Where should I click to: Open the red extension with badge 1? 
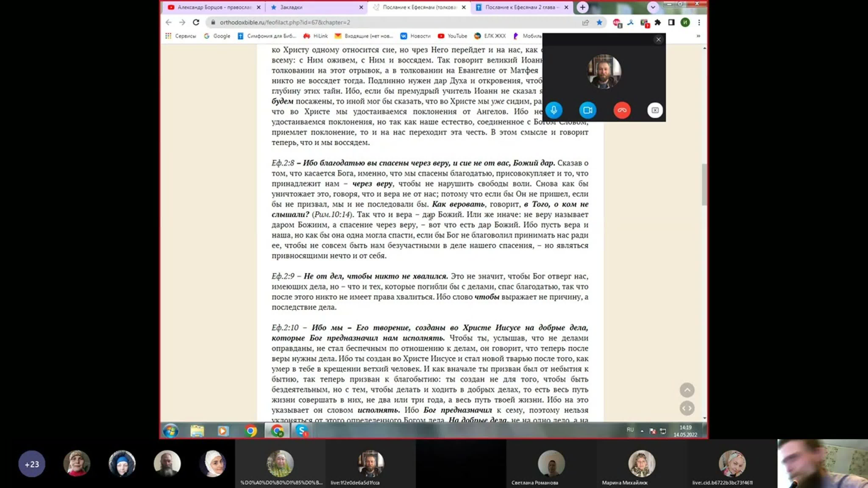617,23
